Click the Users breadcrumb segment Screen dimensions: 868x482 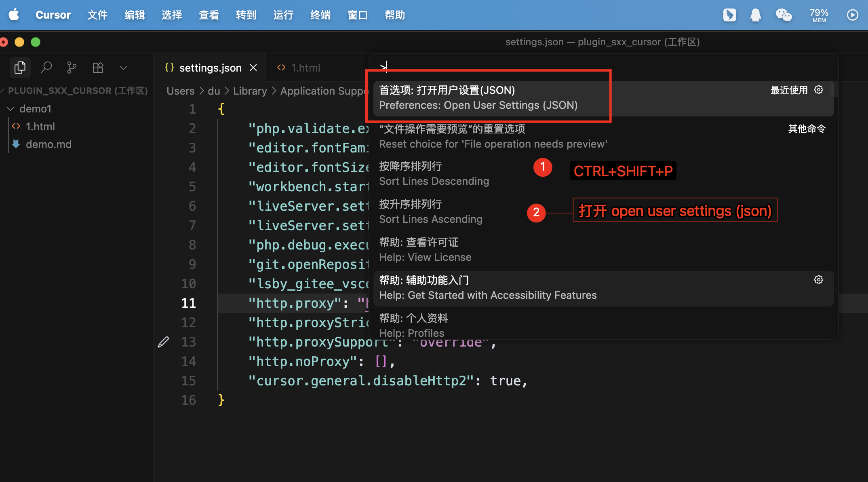(x=181, y=91)
